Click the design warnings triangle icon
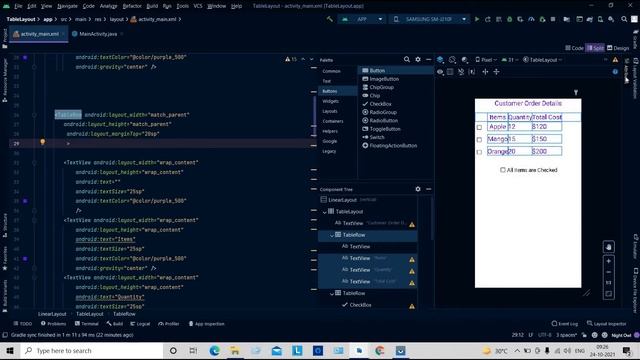Image resolution: width=640 pixels, height=360 pixels. [615, 60]
